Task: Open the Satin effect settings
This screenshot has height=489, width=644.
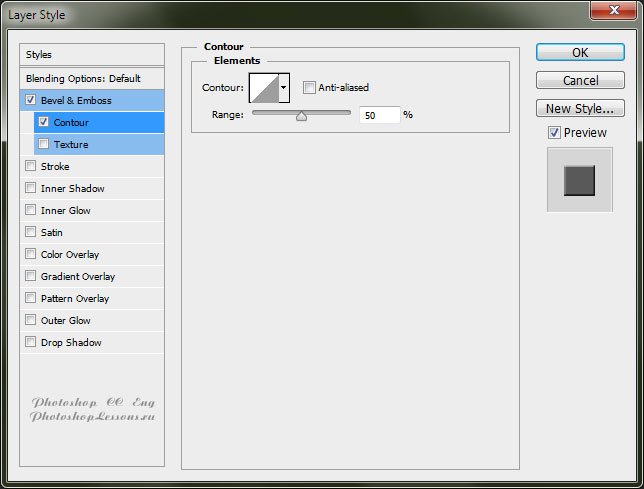Action: (x=53, y=232)
